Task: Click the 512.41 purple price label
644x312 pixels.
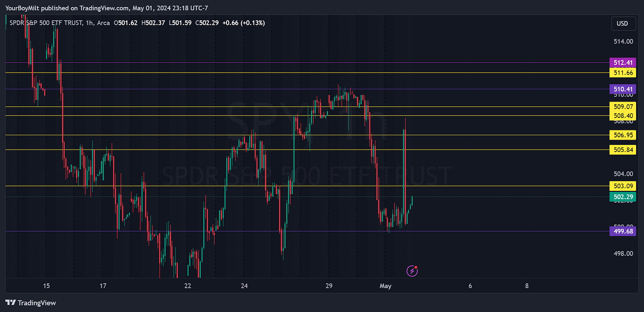Action: pyautogui.click(x=622, y=63)
